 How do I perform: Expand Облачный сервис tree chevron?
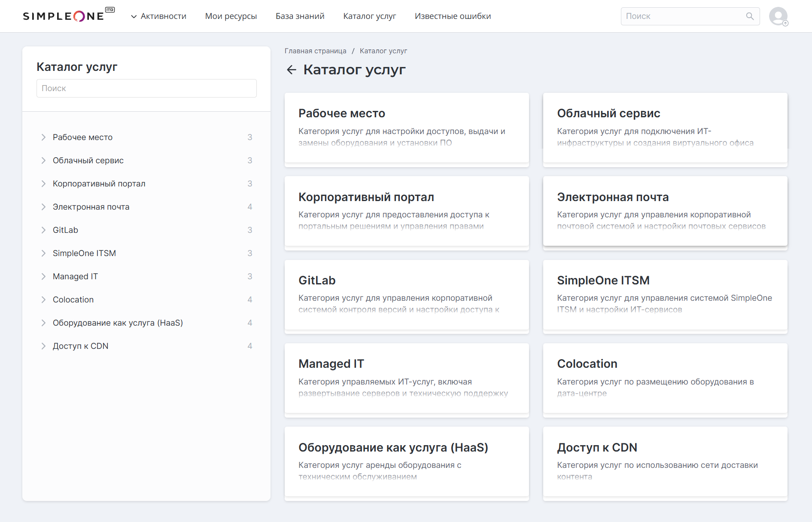43,160
